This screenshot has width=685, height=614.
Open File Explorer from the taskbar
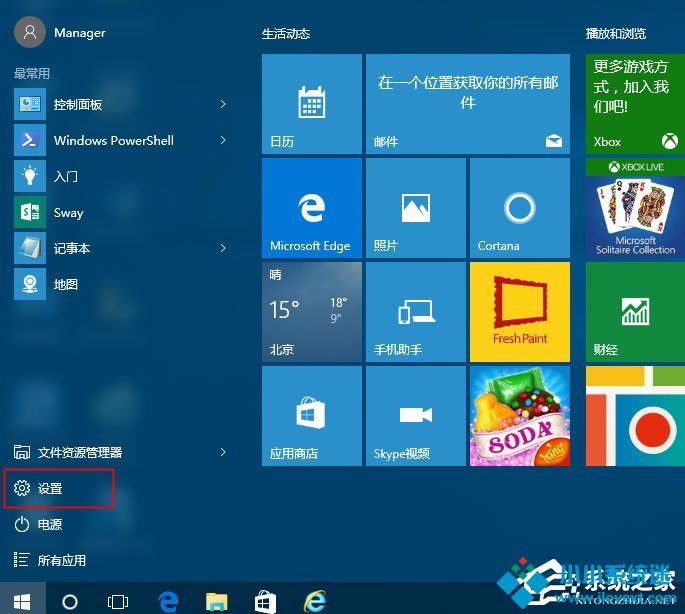217,602
